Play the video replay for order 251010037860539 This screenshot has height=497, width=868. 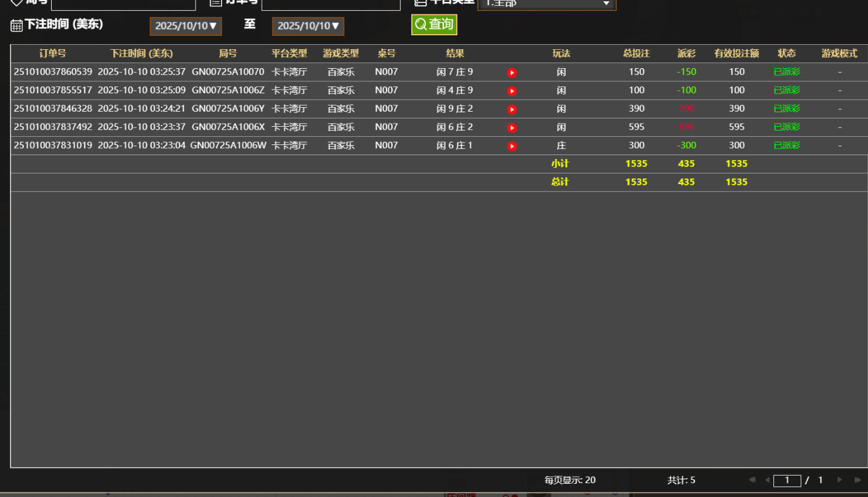click(511, 72)
